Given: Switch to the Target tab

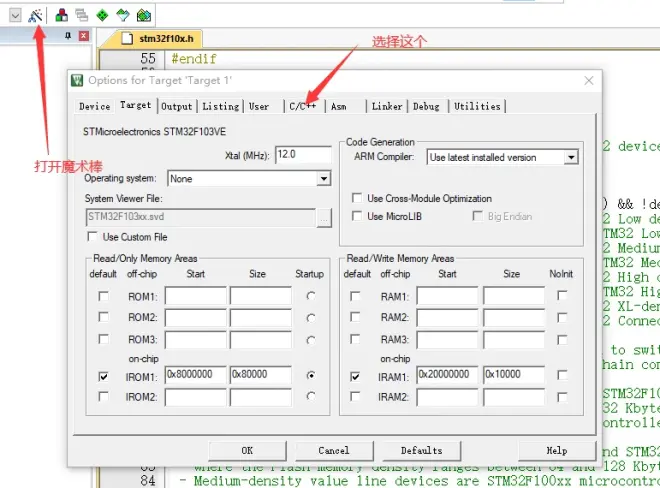Looking at the screenshot, I should pos(136,105).
